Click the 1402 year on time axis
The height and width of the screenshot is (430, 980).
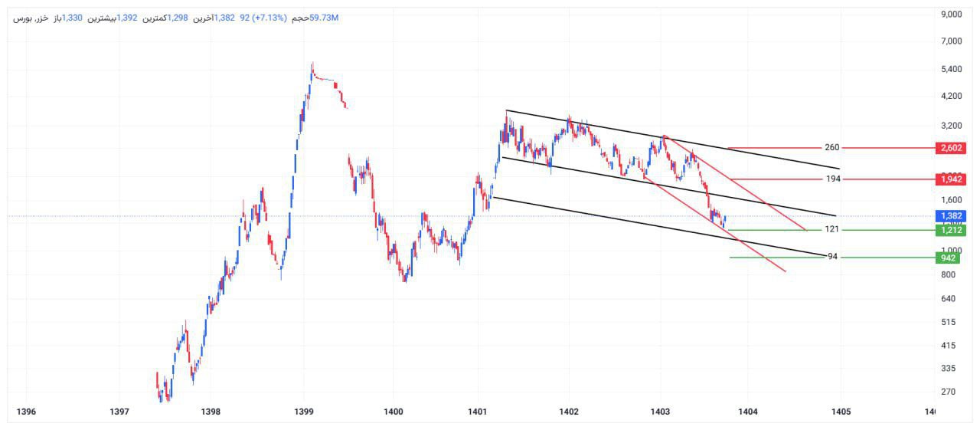coord(568,412)
